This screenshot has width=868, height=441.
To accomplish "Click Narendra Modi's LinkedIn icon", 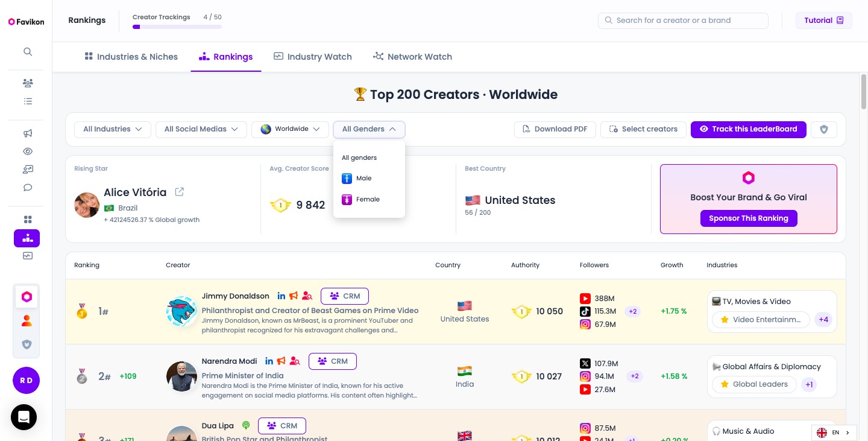I will coord(269,361).
